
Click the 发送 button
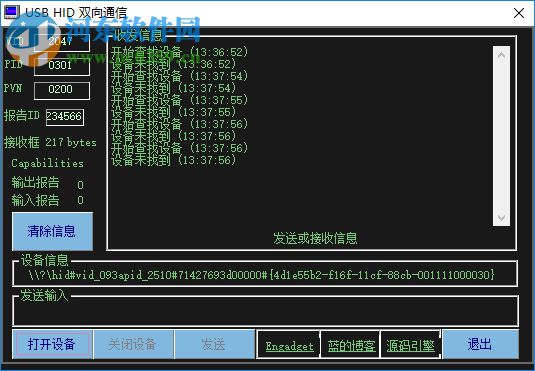coord(214,344)
